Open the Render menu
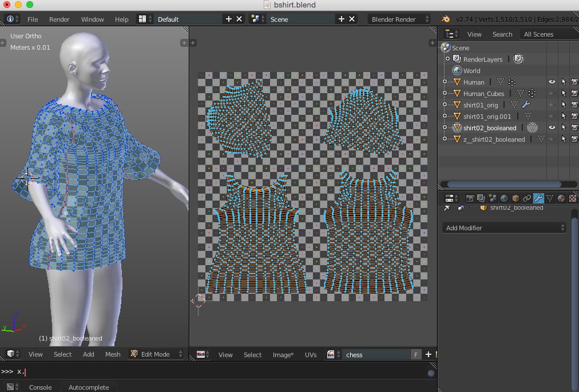The image size is (579, 392). [x=59, y=19]
